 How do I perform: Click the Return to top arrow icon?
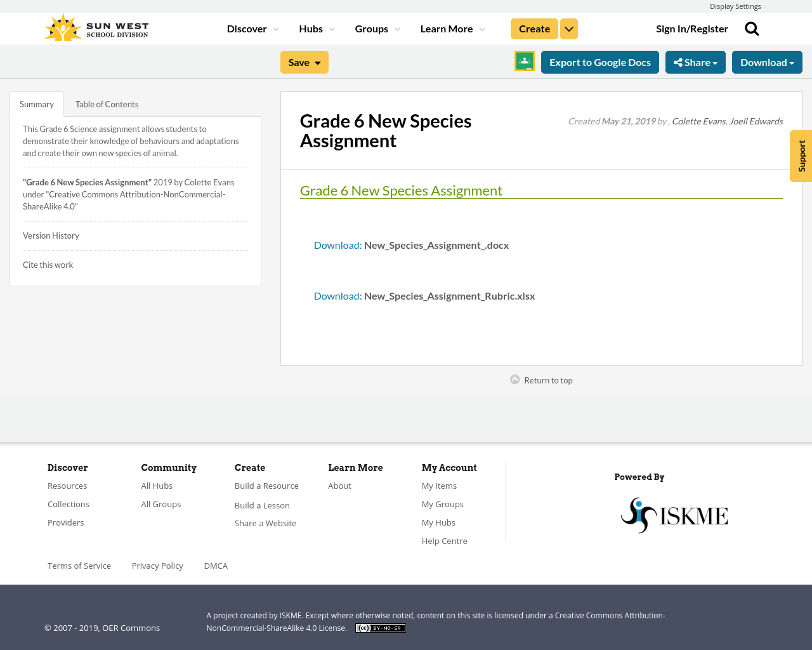tap(515, 380)
